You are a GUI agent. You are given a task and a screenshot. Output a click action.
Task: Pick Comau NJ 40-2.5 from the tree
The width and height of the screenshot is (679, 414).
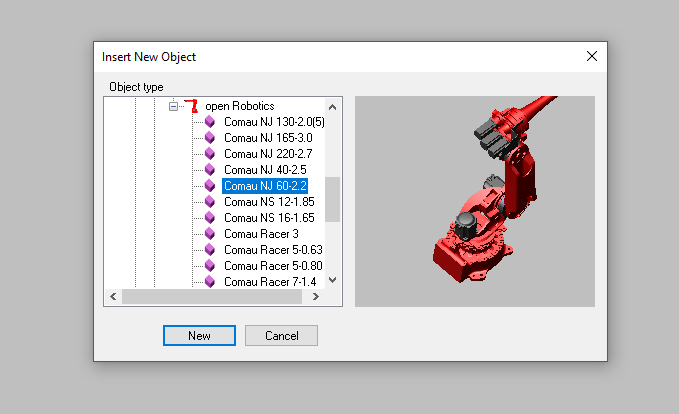click(265, 170)
